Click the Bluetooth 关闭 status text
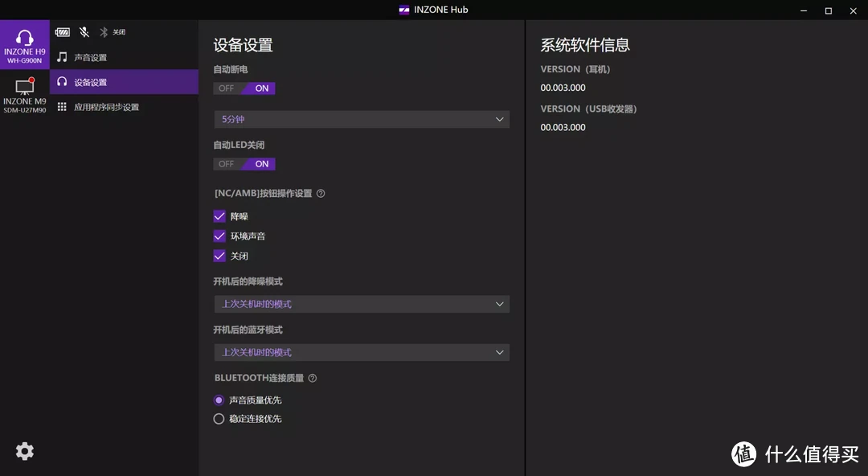This screenshot has width=868, height=476. point(119,32)
